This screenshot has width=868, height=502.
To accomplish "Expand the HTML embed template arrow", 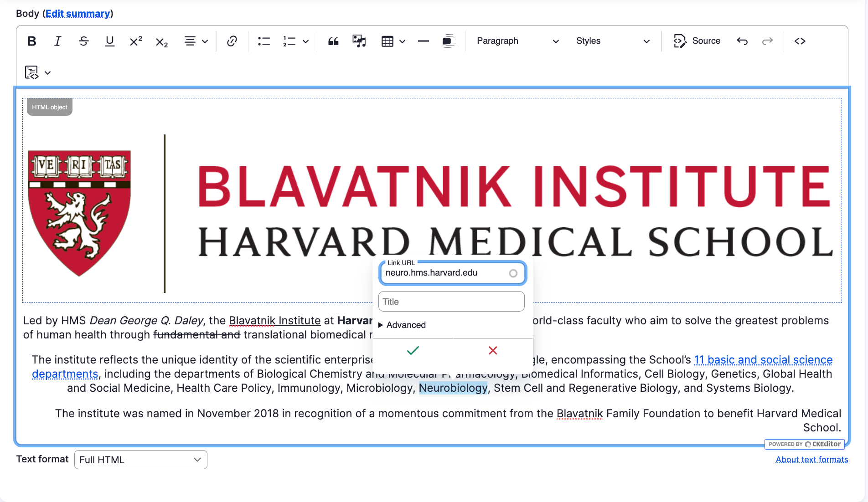I will [48, 73].
